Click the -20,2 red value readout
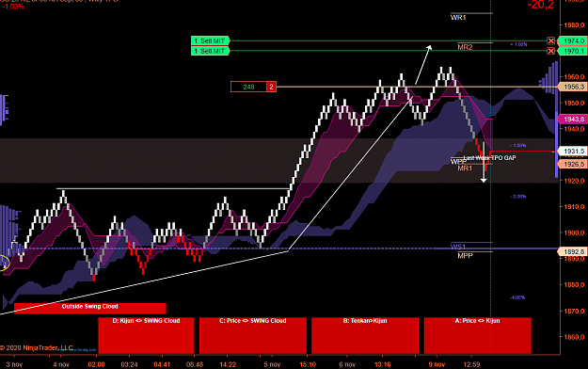Image resolution: width=588 pixels, height=369 pixels. (x=540, y=5)
